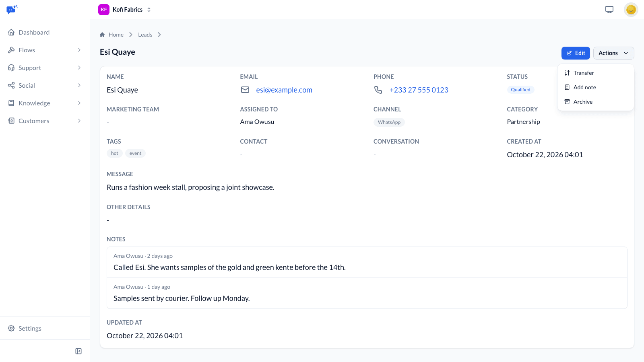The image size is (644, 362).
Task: Select the note 'Samples sent by courier'
Action: 367,293
